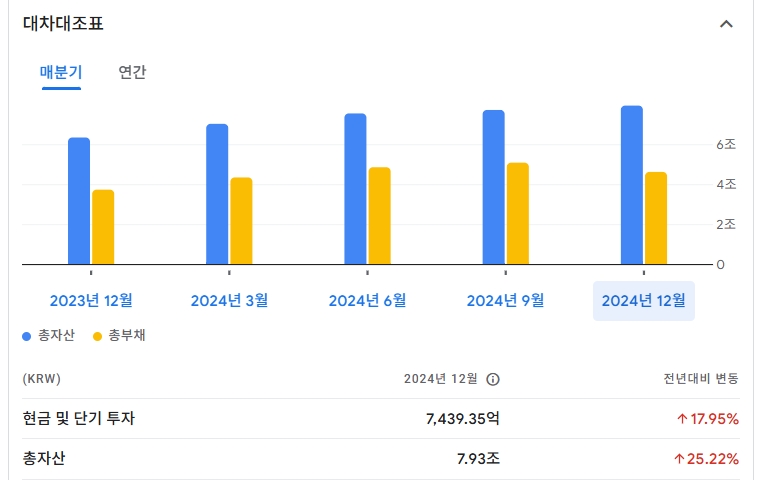
Task: Select the 2024년 6월 period
Action: (367, 301)
